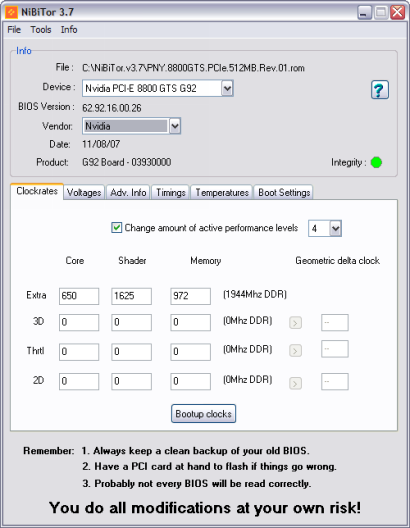This screenshot has width=410, height=528.
Task: Click the 2D Core clock input field
Action: (x=79, y=382)
